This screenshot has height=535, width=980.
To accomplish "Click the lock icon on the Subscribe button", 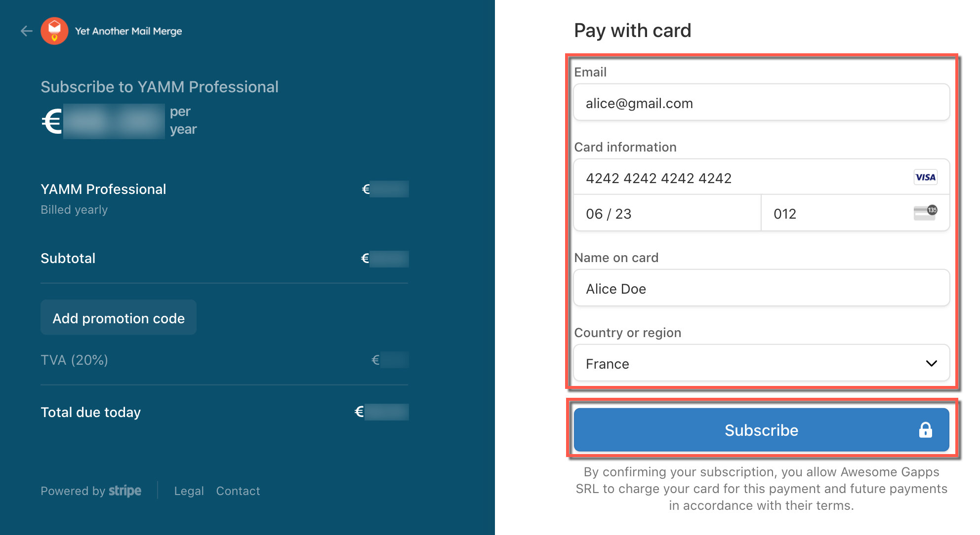I will (925, 430).
